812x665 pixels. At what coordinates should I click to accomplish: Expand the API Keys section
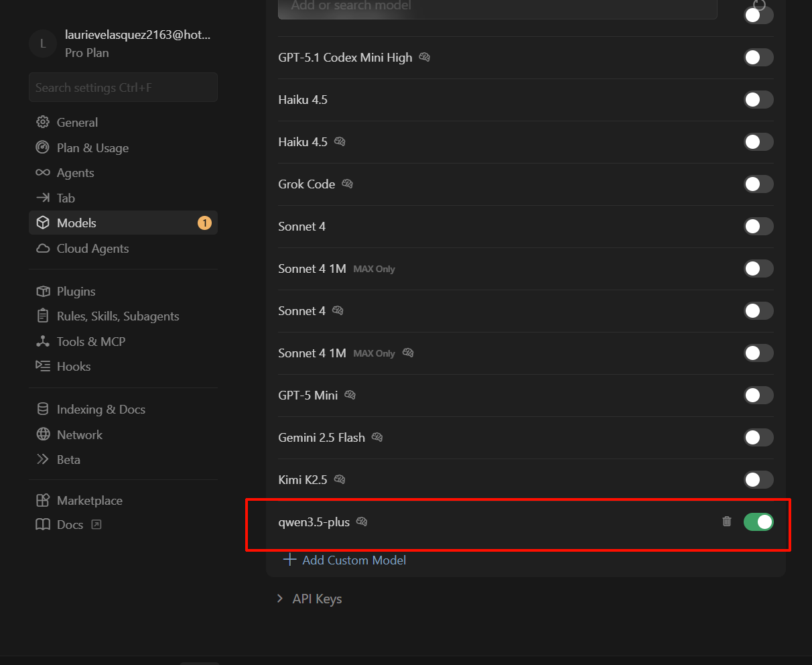(x=310, y=599)
